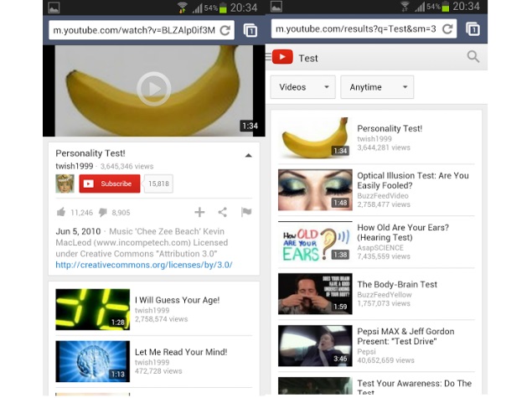Click the '3,645,346 views' text
532x398 pixels.
(x=127, y=166)
